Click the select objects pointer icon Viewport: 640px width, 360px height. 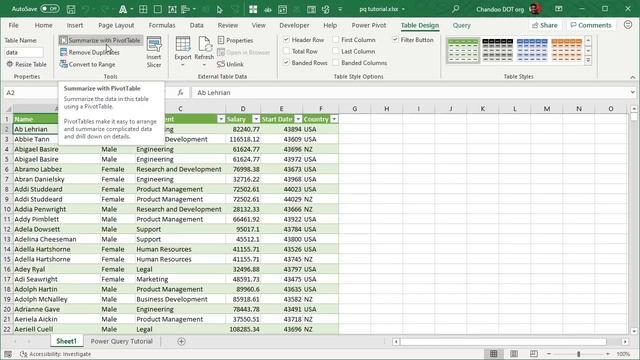(x=220, y=9)
